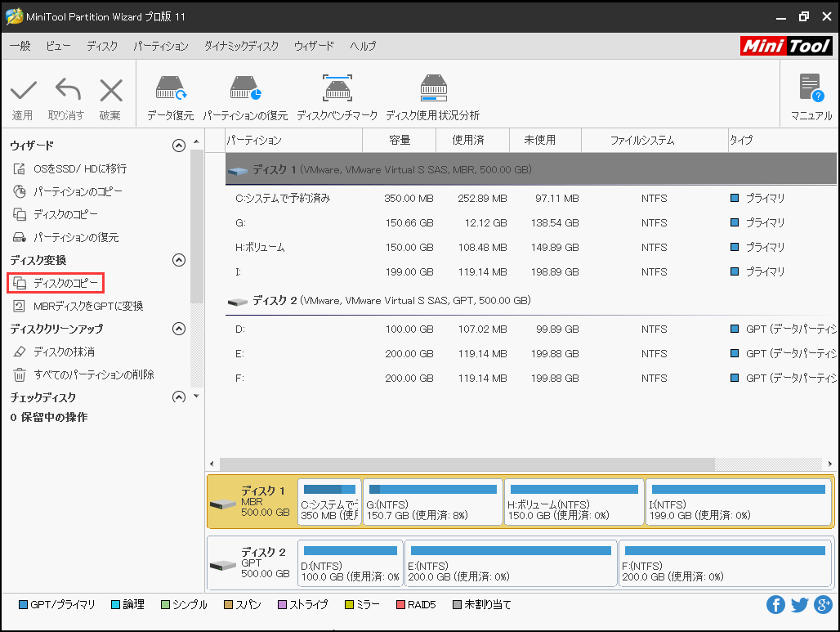Click MBRディスクをGPTに変換 link

(87, 306)
